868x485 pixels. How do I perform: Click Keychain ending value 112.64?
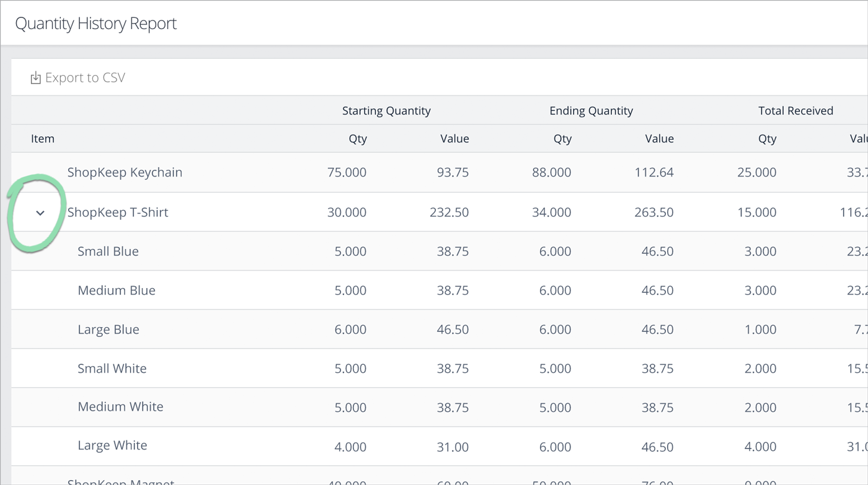(x=654, y=172)
